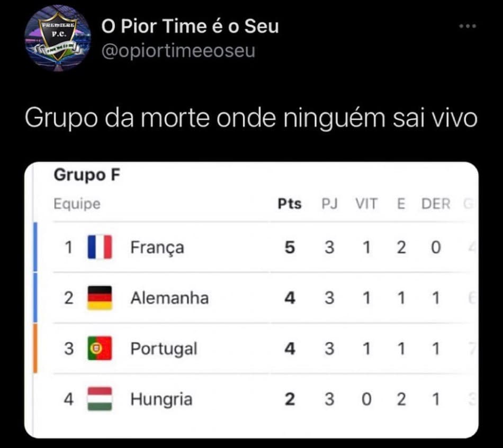Click the Grupo F table title
503x448 pixels.
point(87,175)
